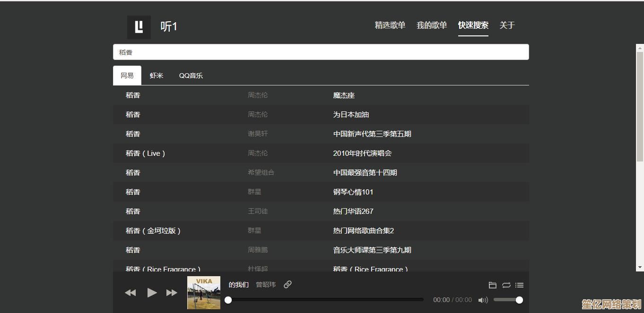Select the 网易 source tab
644x313 pixels.
tap(127, 76)
